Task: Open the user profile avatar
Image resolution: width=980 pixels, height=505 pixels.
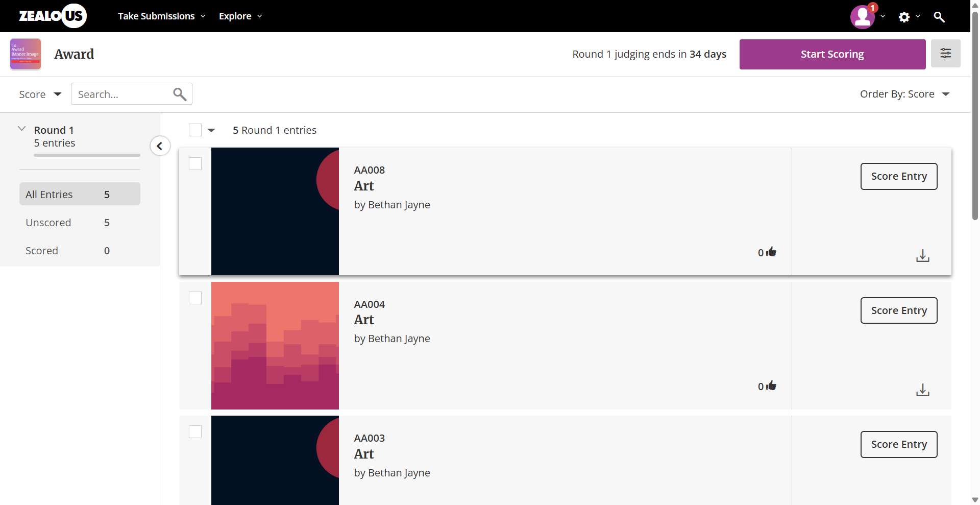Action: 862,16
